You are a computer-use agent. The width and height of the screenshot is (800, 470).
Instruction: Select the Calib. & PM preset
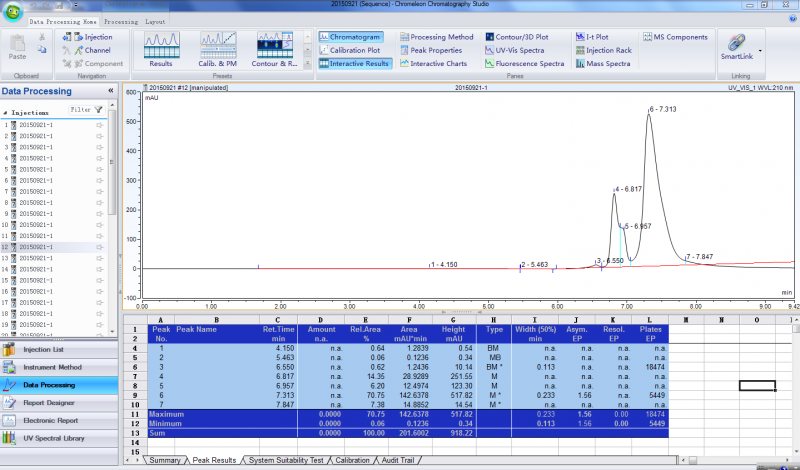[217, 49]
